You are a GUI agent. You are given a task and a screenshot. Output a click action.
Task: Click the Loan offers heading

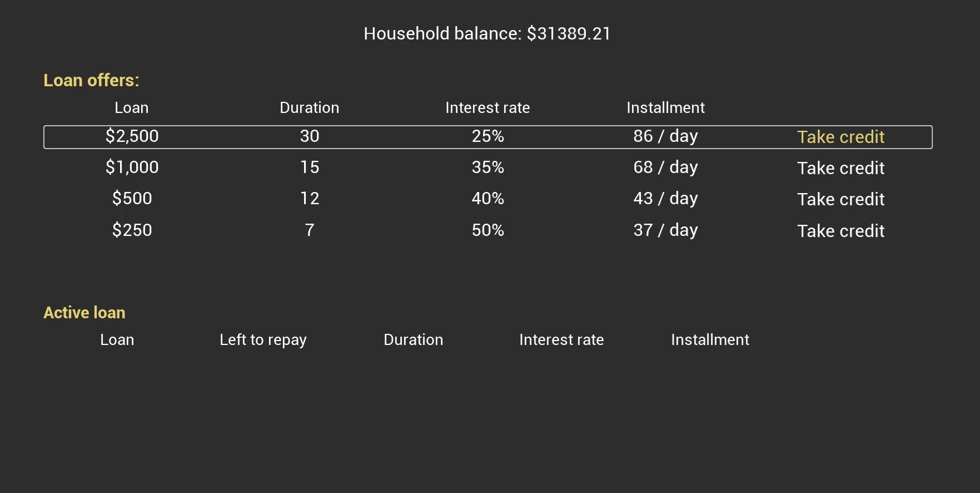pyautogui.click(x=91, y=80)
